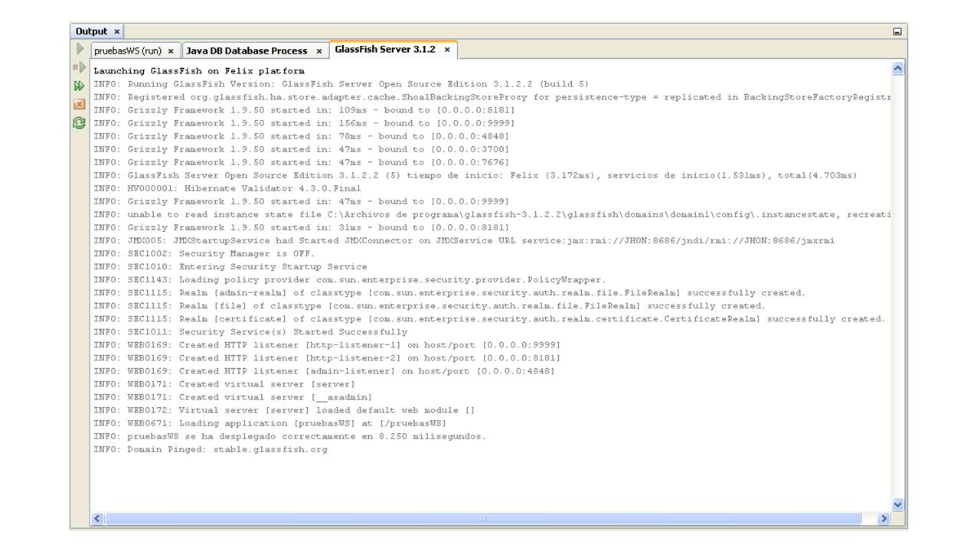Image resolution: width=980 pixels, height=551 pixels.
Task: Open the Java DB Database Process tab
Action: click(x=247, y=51)
